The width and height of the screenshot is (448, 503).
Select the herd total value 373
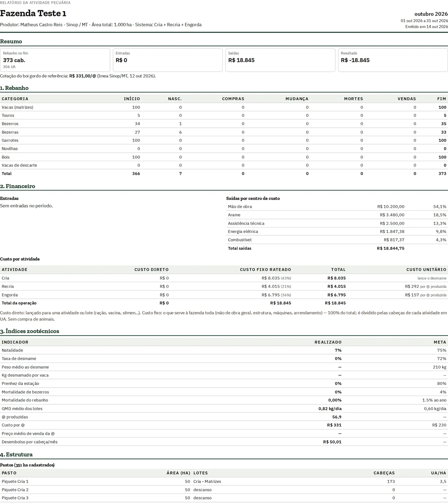click(442, 174)
